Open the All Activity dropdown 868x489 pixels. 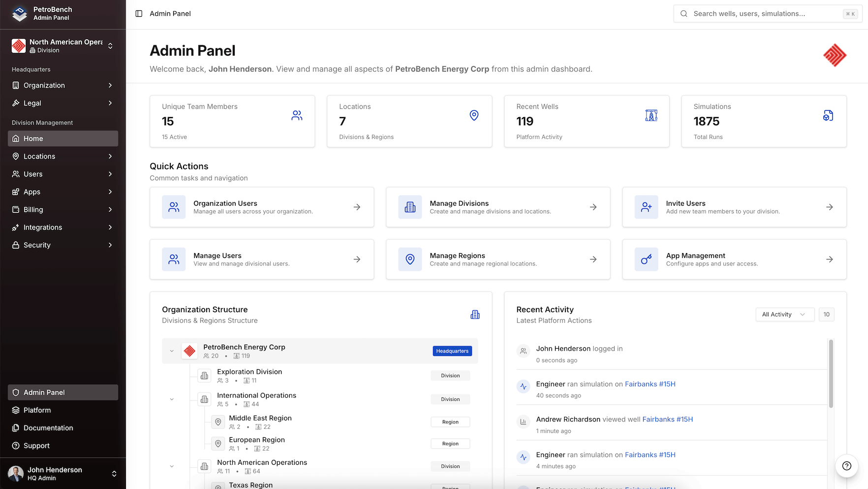click(x=784, y=314)
